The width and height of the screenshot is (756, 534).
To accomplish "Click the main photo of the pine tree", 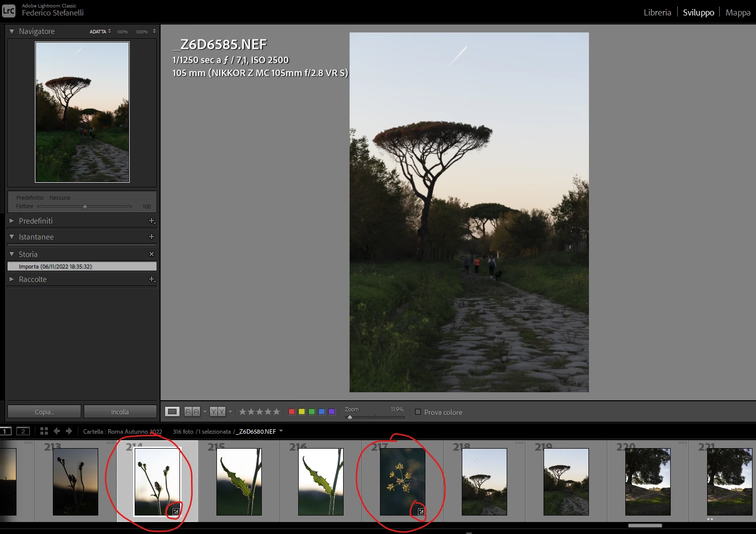I will [x=469, y=212].
